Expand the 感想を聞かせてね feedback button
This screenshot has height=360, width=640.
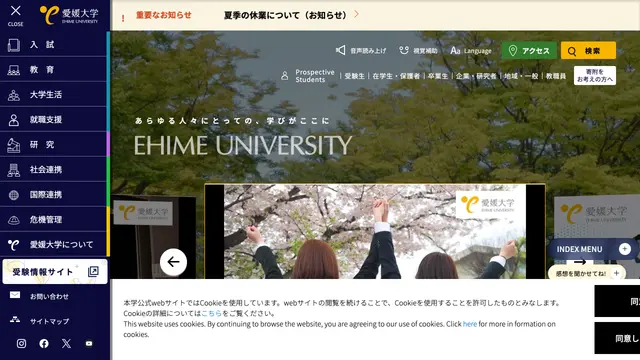586,273
